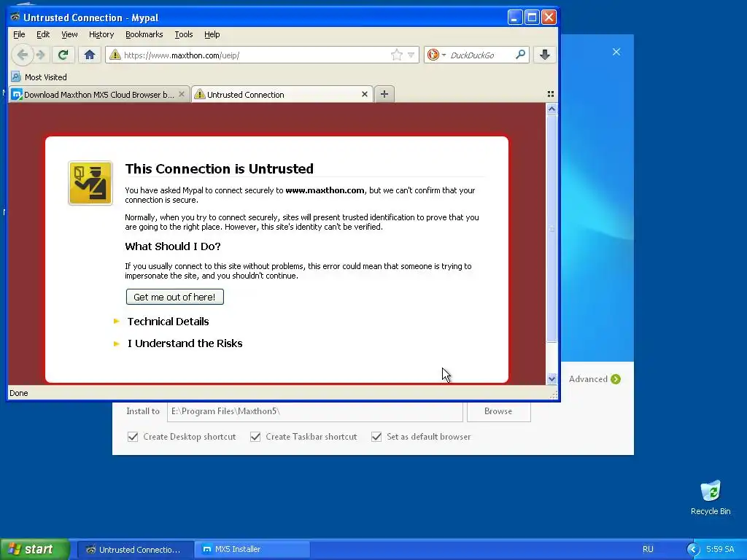Viewport: 747px width, 560px height.
Task: Toggle Set as default browser checkbox
Action: pyautogui.click(x=376, y=437)
